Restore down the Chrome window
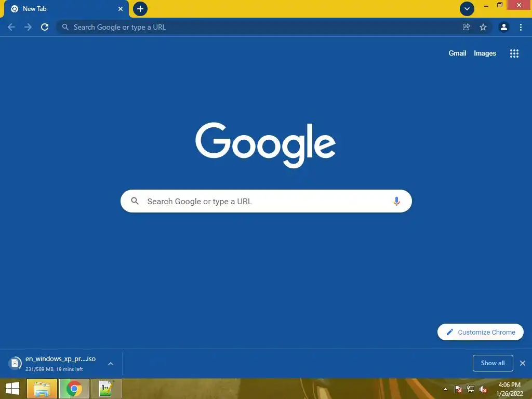Viewport: 532px width, 399px height. (499, 5)
